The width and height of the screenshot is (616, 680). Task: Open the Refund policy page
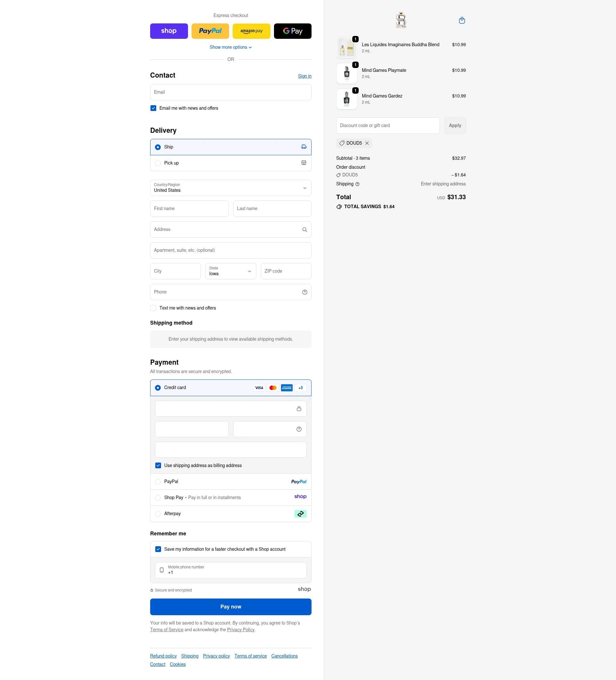[x=163, y=656]
